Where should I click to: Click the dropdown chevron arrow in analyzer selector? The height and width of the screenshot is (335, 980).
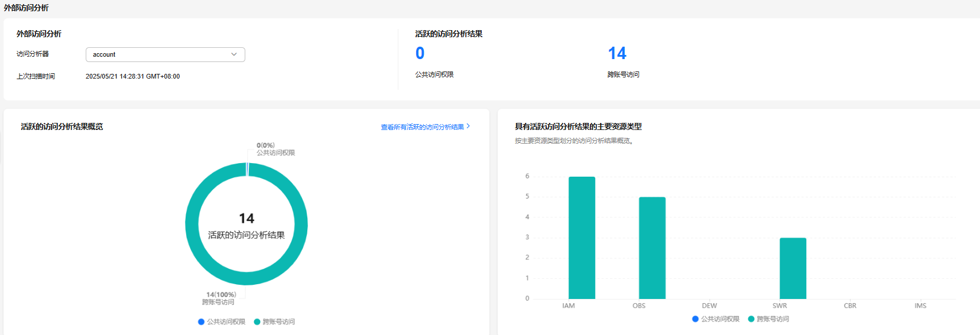(234, 54)
